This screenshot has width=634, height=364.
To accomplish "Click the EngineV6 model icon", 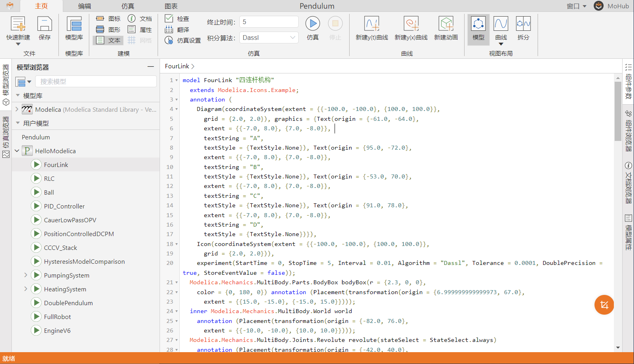I will [36, 330].
